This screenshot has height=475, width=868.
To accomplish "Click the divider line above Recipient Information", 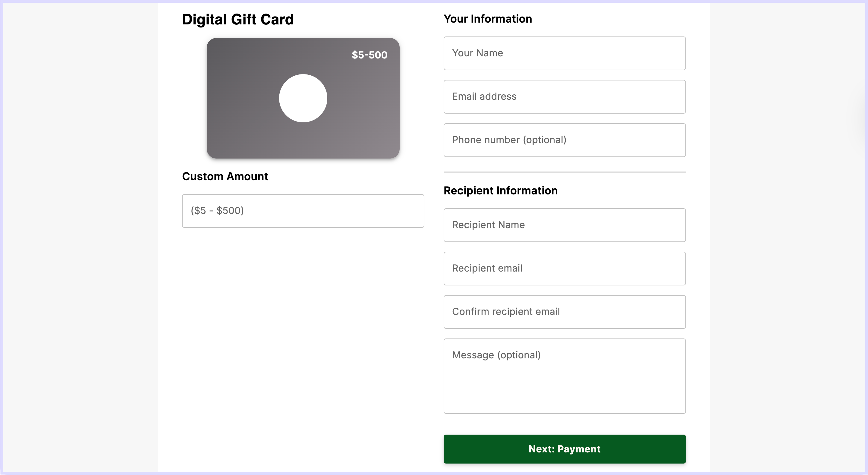I will 565,172.
